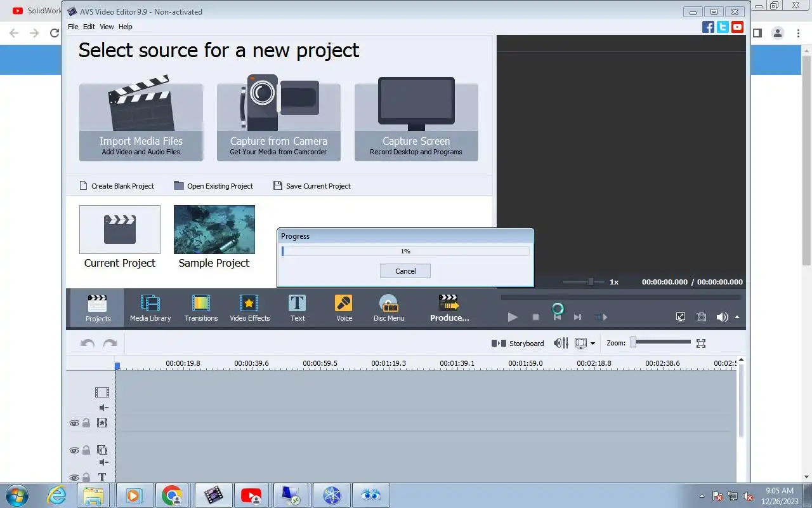The width and height of the screenshot is (812, 508).
Task: Open the Disc Menu panel
Action: (x=389, y=308)
